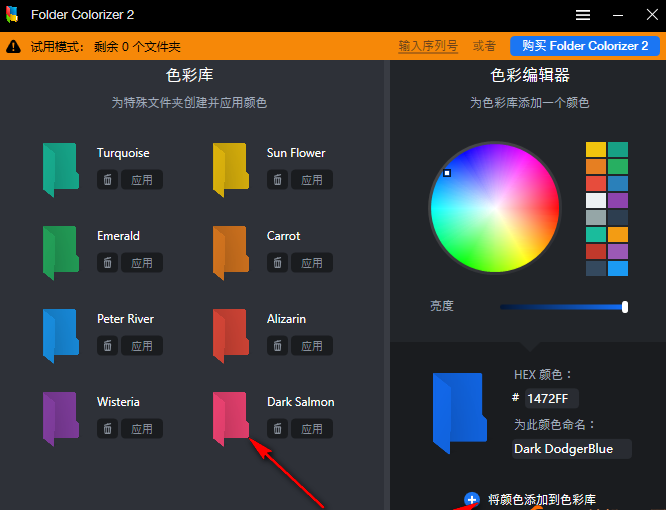Apply the Emerald color
The height and width of the screenshot is (510, 666).
coord(142,263)
